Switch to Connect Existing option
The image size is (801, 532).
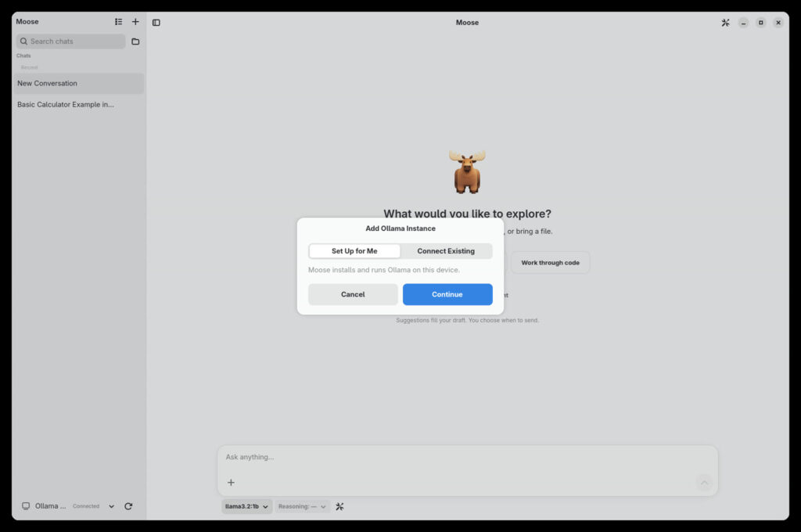click(x=446, y=251)
